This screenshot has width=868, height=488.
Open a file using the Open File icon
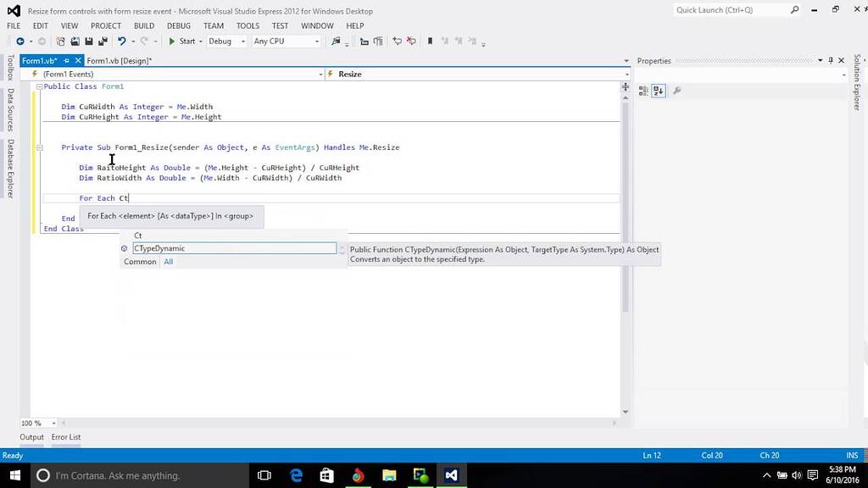click(x=75, y=41)
